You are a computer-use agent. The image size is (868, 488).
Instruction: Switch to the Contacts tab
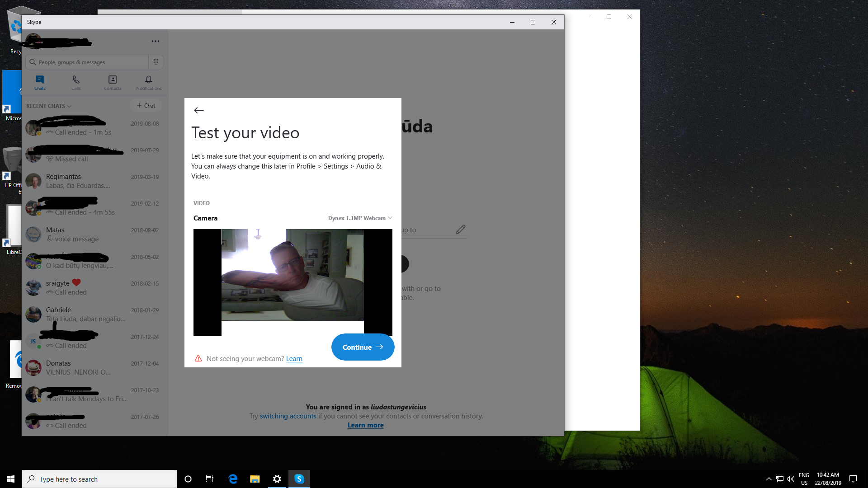click(x=113, y=83)
